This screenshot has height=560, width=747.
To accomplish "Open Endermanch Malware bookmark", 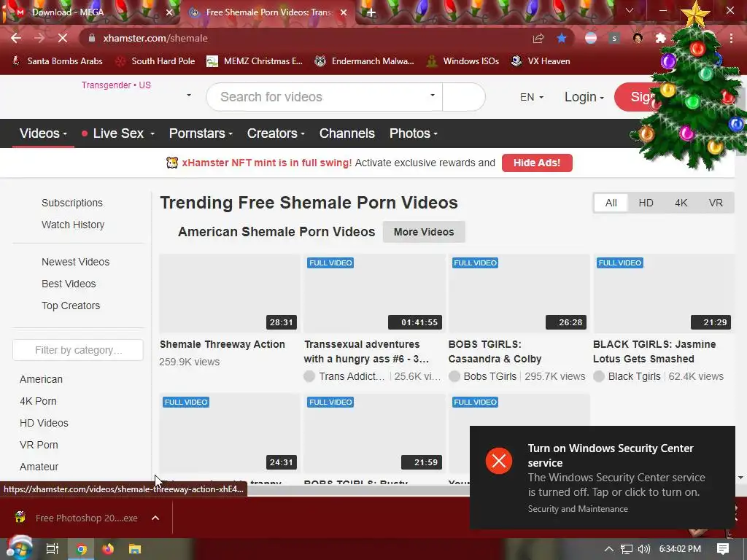I will [x=365, y=61].
